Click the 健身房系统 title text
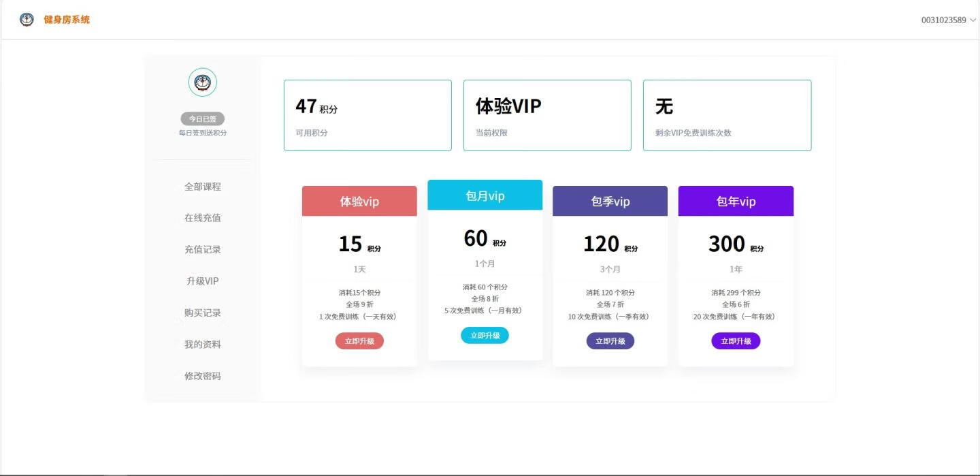This screenshot has height=476, width=980. (67, 20)
